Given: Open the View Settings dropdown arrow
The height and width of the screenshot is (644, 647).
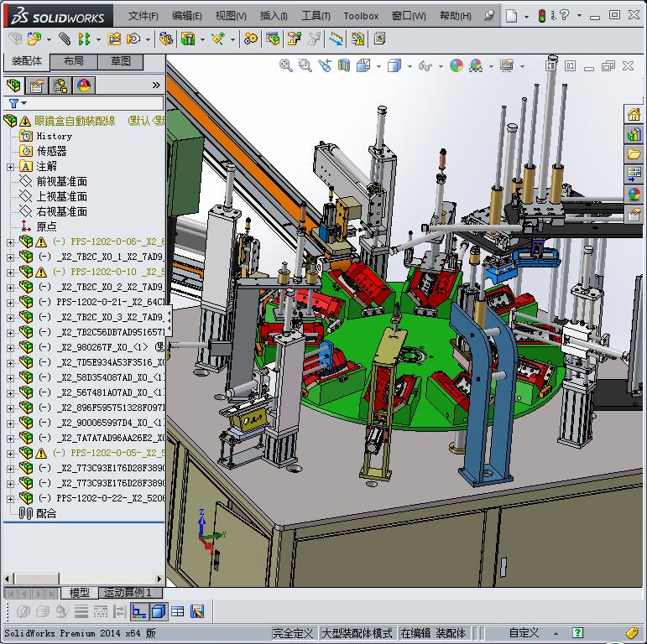Looking at the screenshot, I should (522, 66).
